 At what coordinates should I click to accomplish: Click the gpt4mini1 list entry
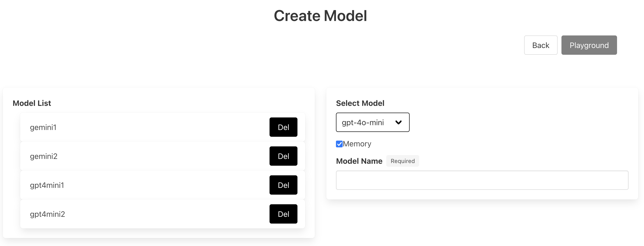coord(47,185)
